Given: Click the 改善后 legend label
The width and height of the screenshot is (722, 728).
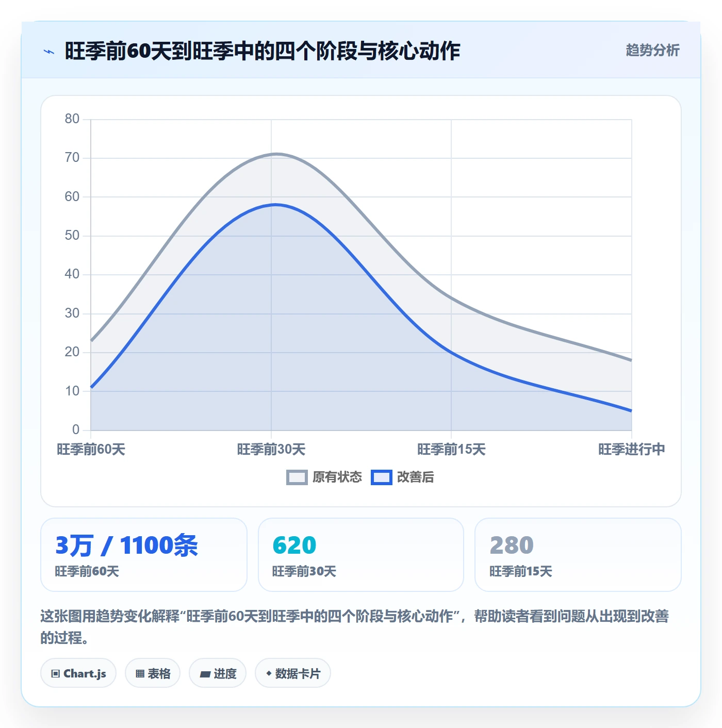Looking at the screenshot, I should tap(415, 477).
